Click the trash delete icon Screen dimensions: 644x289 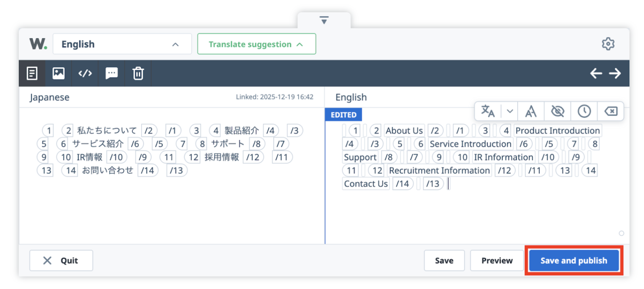pyautogui.click(x=138, y=73)
